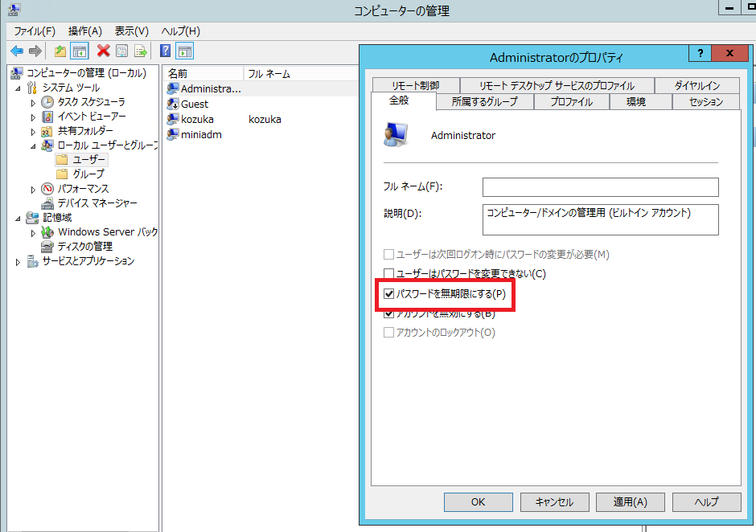Select the Guest user icon in list
This screenshot has height=532, width=756.
(x=173, y=104)
